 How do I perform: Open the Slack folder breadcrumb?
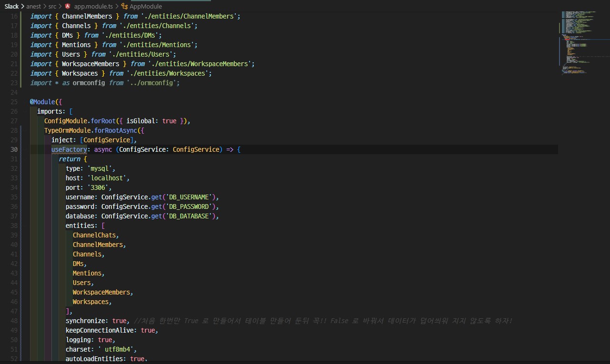(11, 7)
